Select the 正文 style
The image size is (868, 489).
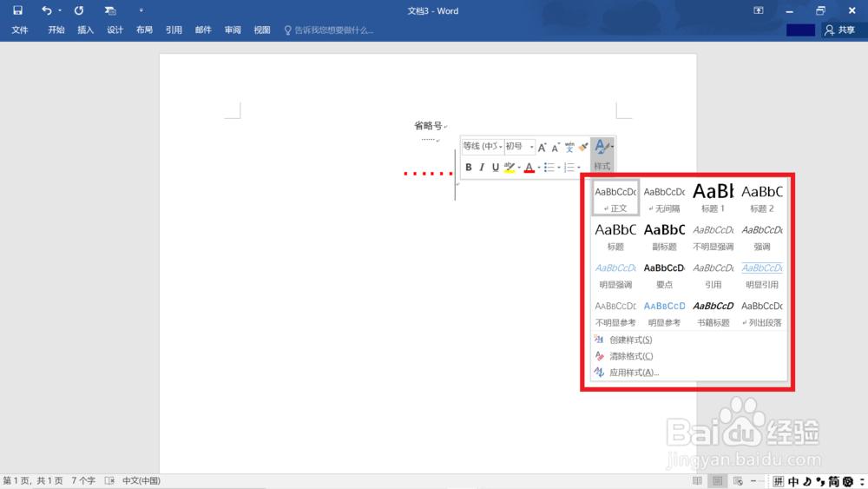coord(615,198)
